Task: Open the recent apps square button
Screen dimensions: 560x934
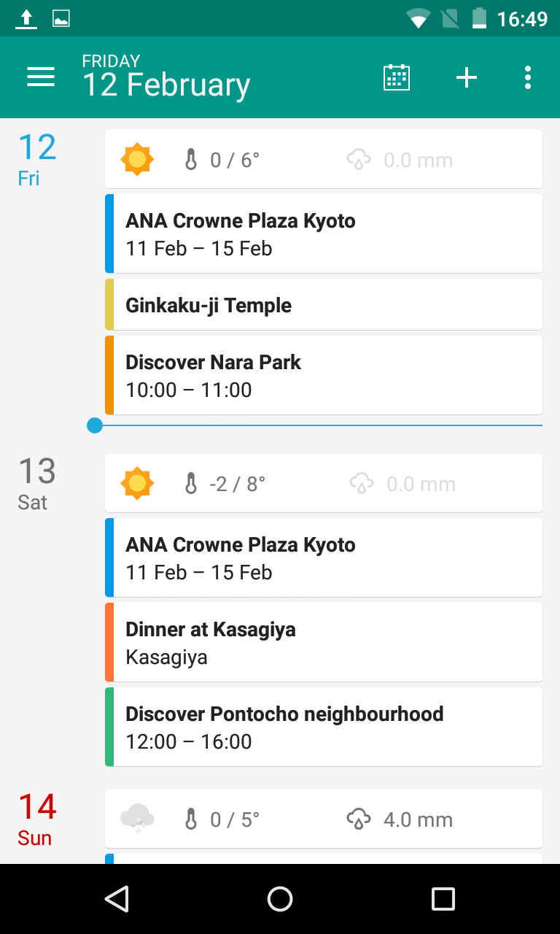Action: coord(443,899)
